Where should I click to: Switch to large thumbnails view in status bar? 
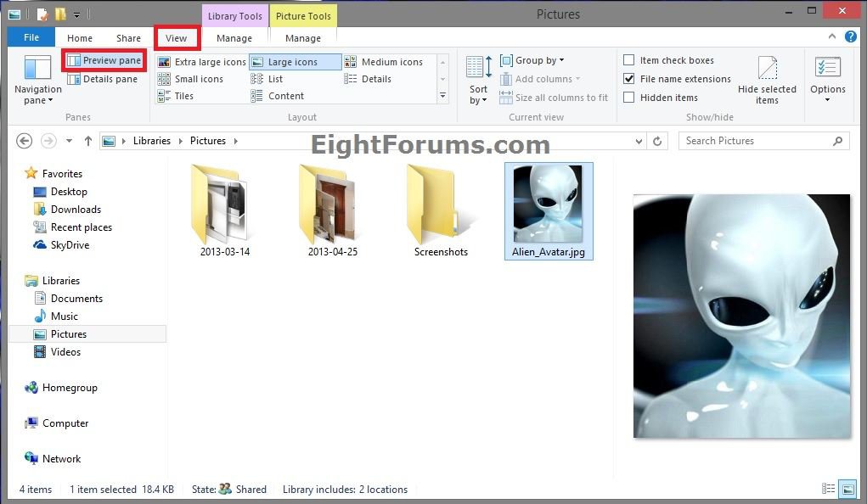point(847,490)
